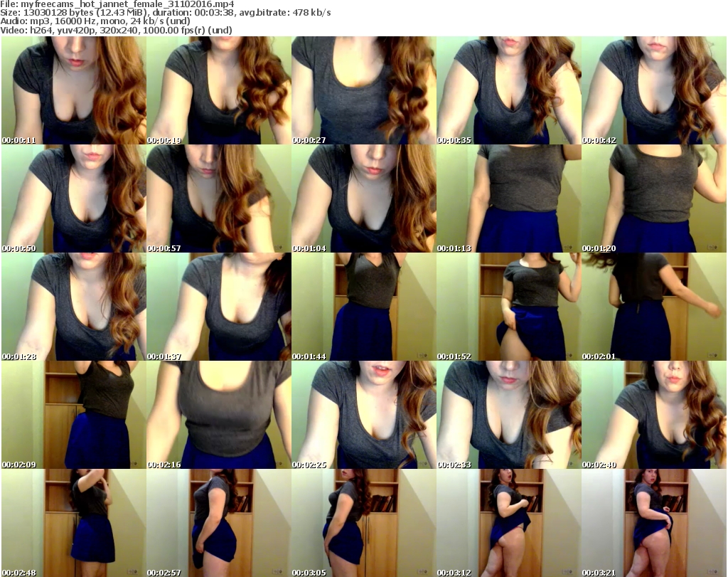Open the thumbnail stamped 00:02:01
Screen dimensions: 728x577
654,307
